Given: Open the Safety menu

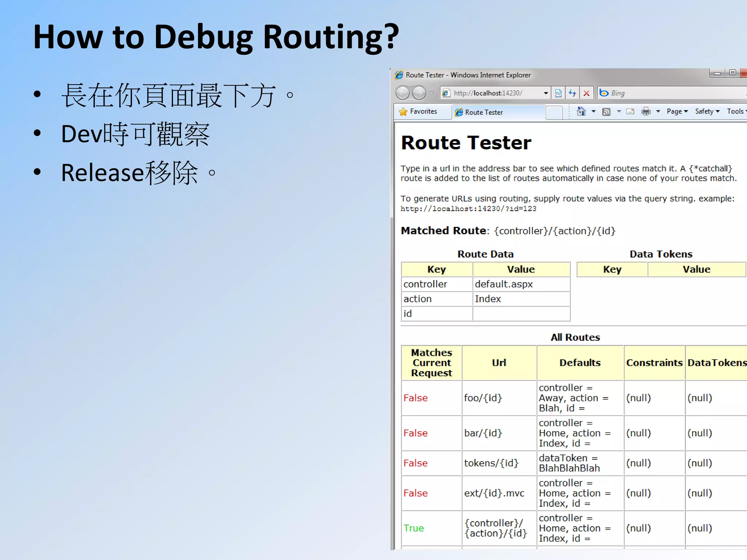Looking at the screenshot, I should coord(707,111).
